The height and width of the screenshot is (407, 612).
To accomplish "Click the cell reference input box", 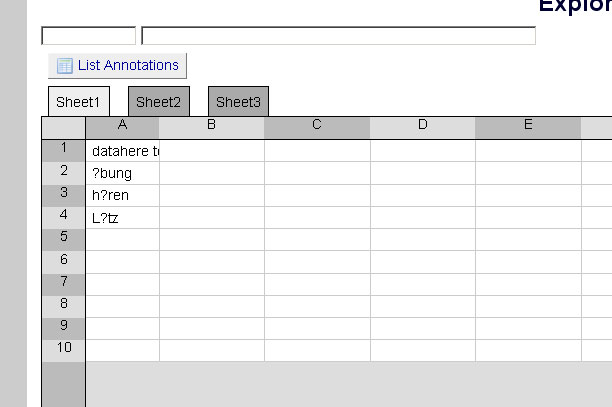I will click(89, 36).
